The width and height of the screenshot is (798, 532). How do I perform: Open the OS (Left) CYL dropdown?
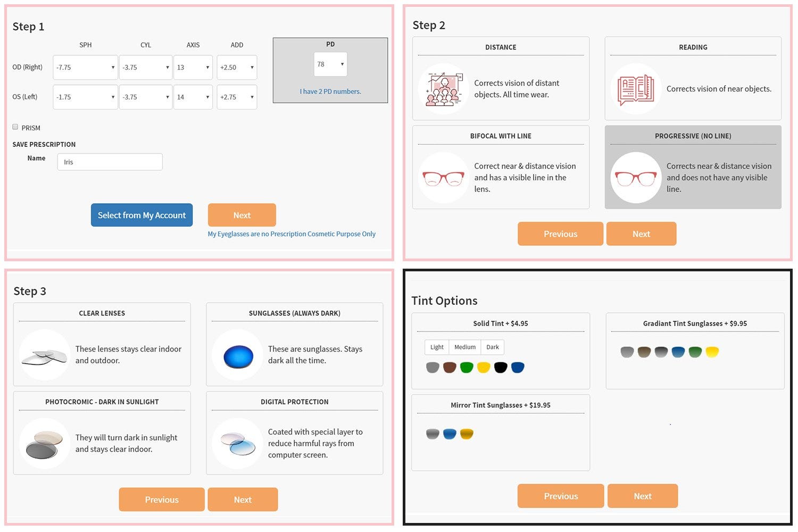click(x=146, y=97)
